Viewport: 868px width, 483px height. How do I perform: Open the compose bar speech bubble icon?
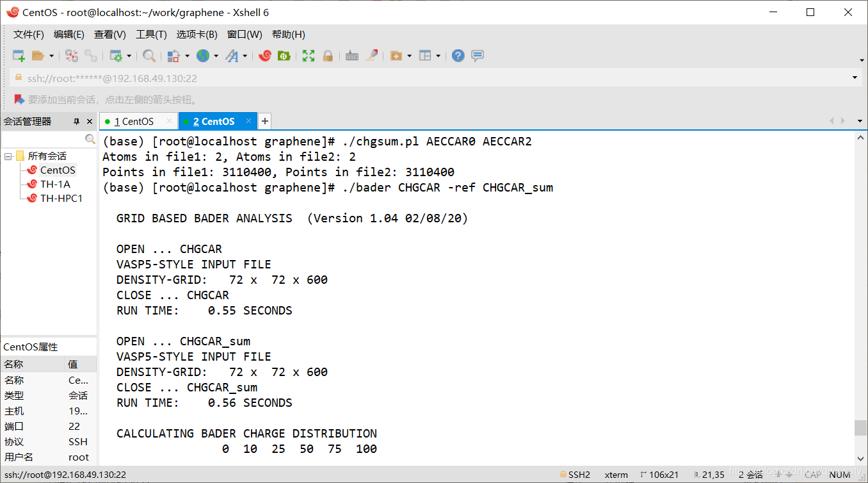[x=478, y=55]
